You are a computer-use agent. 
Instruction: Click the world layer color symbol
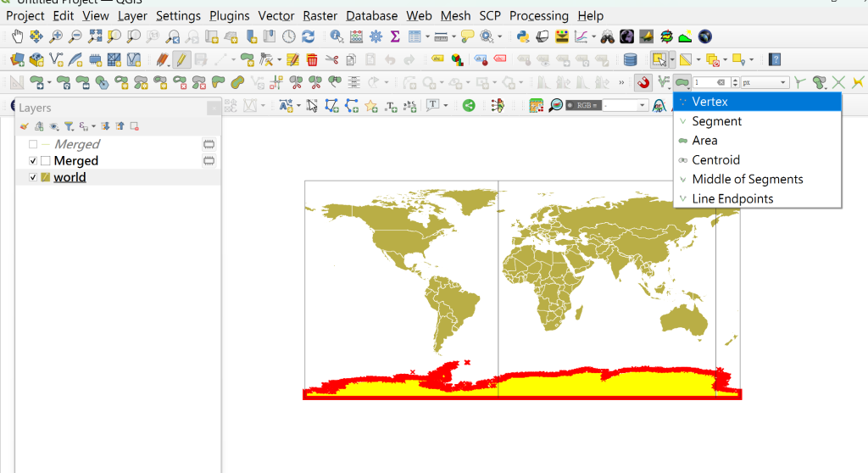46,177
